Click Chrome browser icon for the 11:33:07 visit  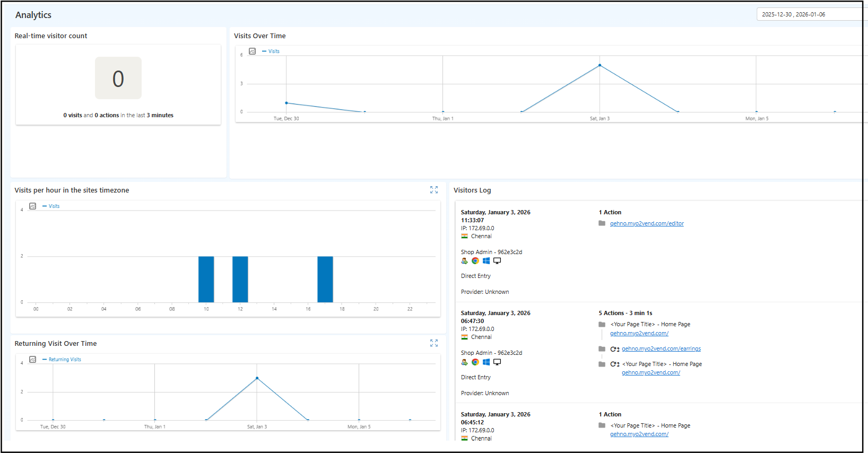point(475,261)
